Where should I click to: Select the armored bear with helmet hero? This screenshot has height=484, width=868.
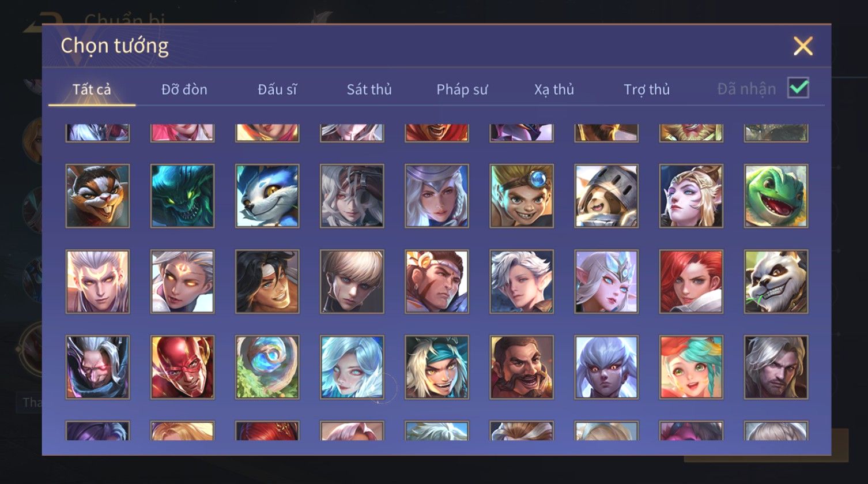click(x=606, y=196)
